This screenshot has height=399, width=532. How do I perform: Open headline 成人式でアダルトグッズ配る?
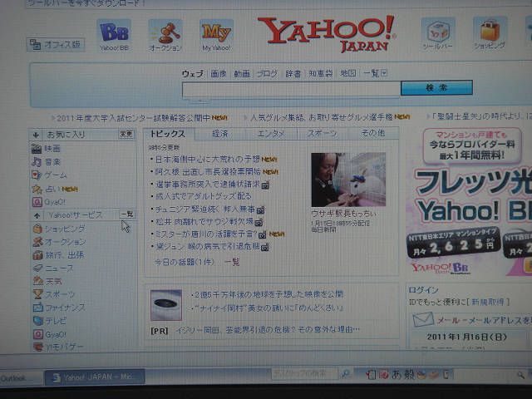[x=203, y=196]
